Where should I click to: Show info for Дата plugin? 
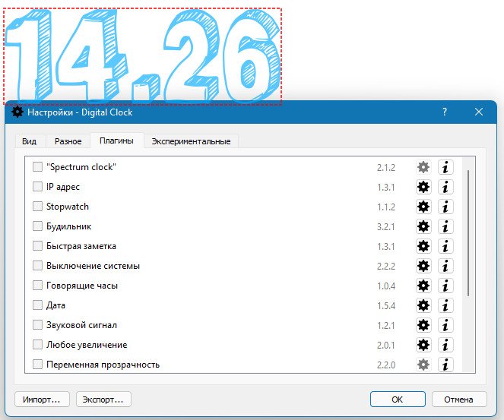click(x=445, y=305)
